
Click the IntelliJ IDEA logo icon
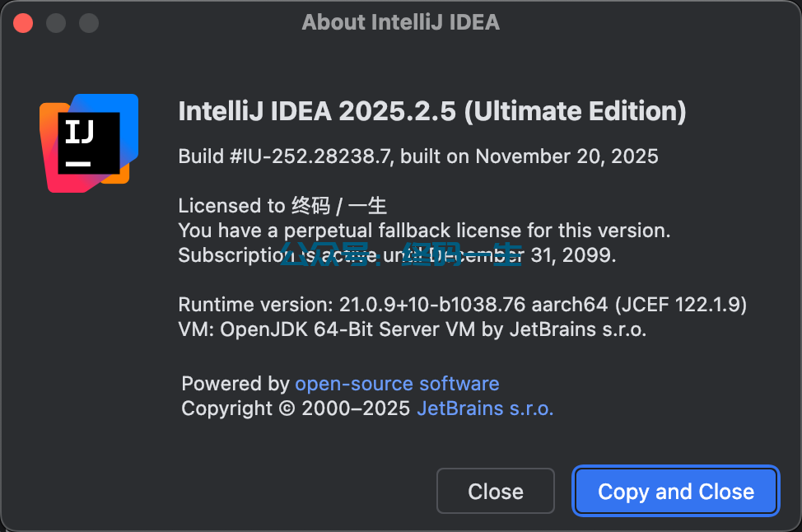(x=89, y=142)
